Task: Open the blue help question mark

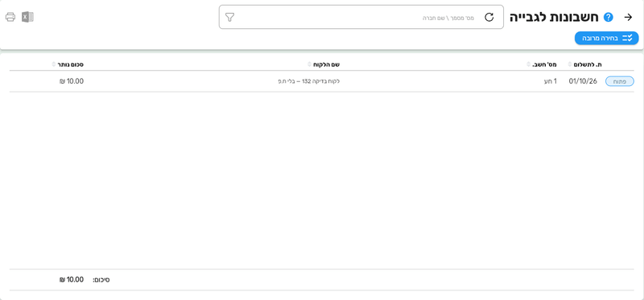Action: click(x=609, y=17)
